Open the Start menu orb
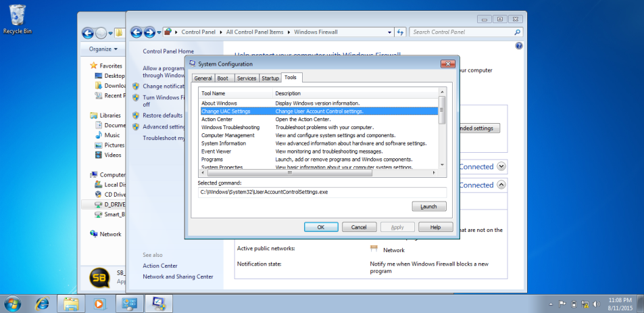 click(x=12, y=304)
